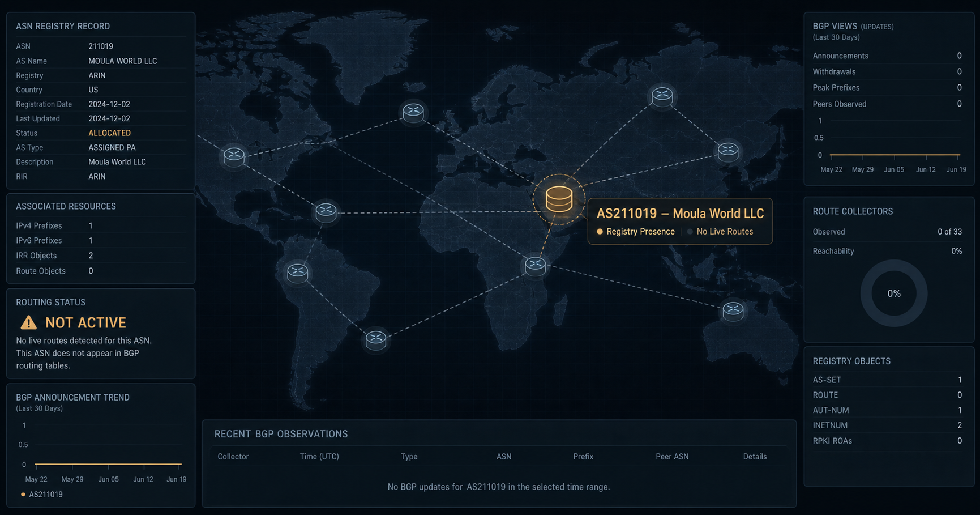Click the central AS211019 database node icon

(559, 199)
